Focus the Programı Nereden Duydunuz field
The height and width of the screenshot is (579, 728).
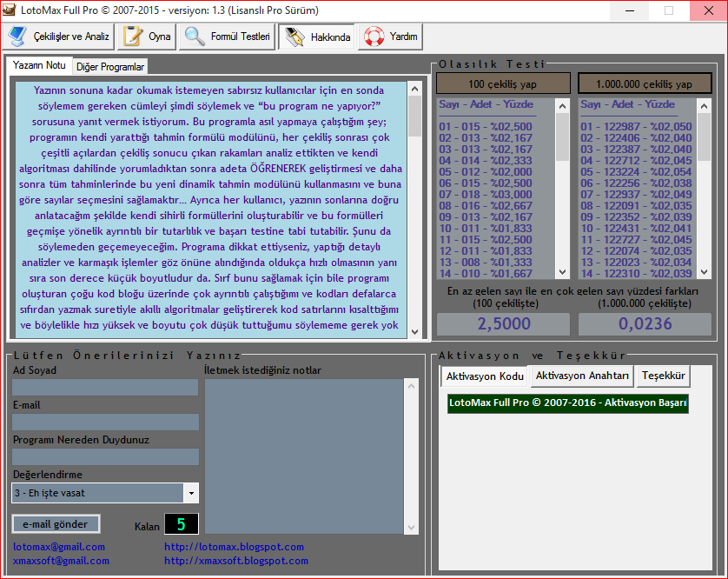(x=105, y=456)
